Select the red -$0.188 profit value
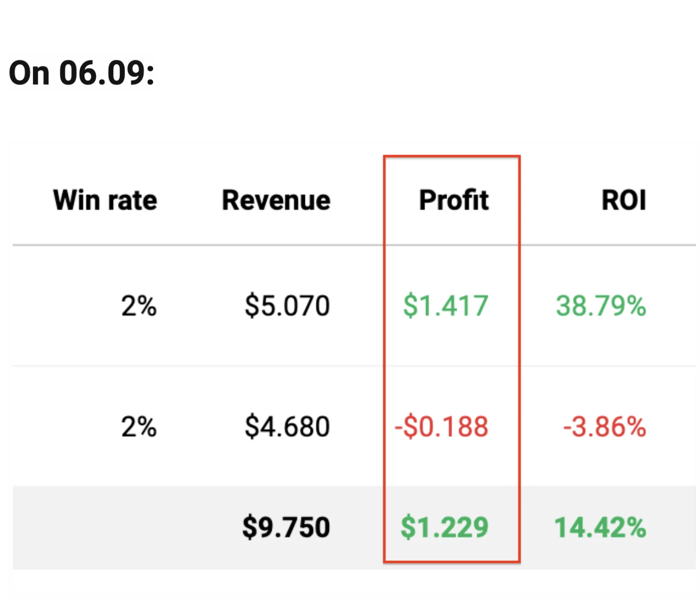 click(442, 427)
